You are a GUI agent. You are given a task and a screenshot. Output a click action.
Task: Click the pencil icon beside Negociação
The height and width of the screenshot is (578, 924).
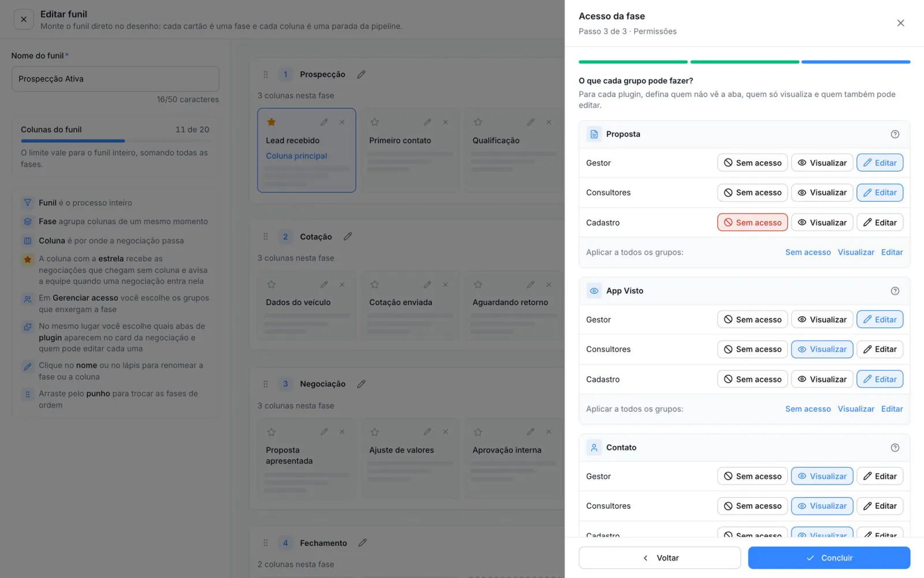(361, 384)
